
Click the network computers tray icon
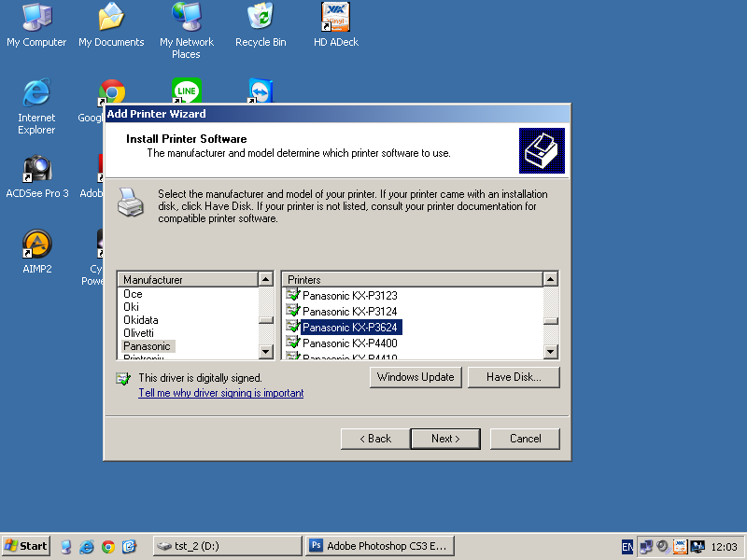[x=646, y=546]
